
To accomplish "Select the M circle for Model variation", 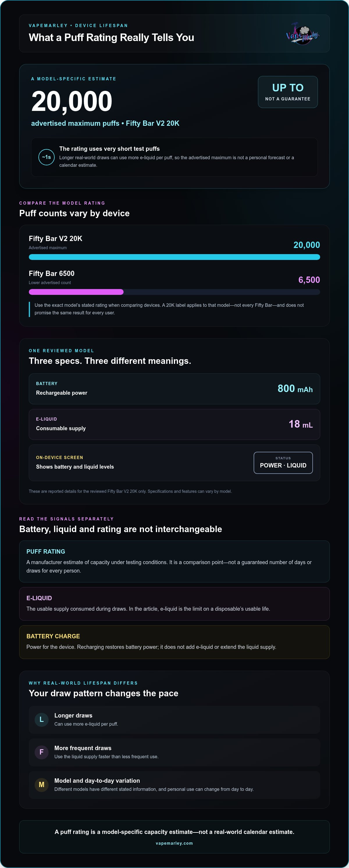I will click(x=42, y=785).
